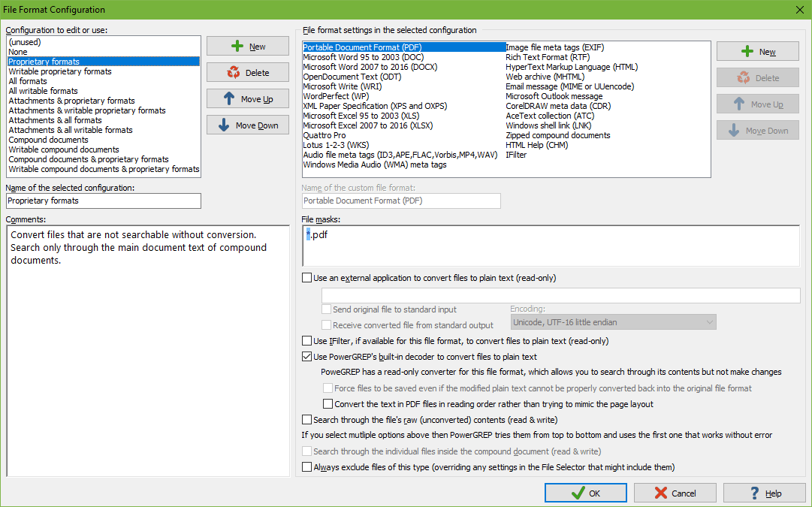Check convert PDF text in reading order
This screenshot has width=812, height=507.
(x=328, y=403)
